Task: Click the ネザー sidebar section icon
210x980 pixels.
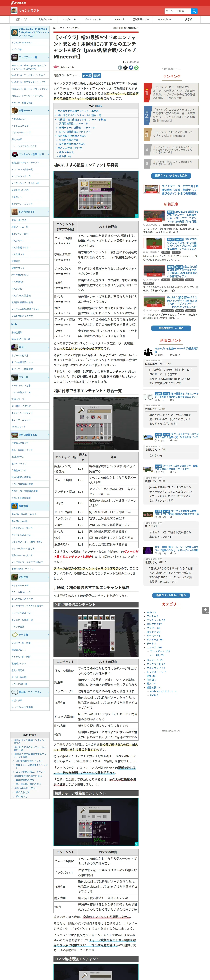Action: (15, 347)
